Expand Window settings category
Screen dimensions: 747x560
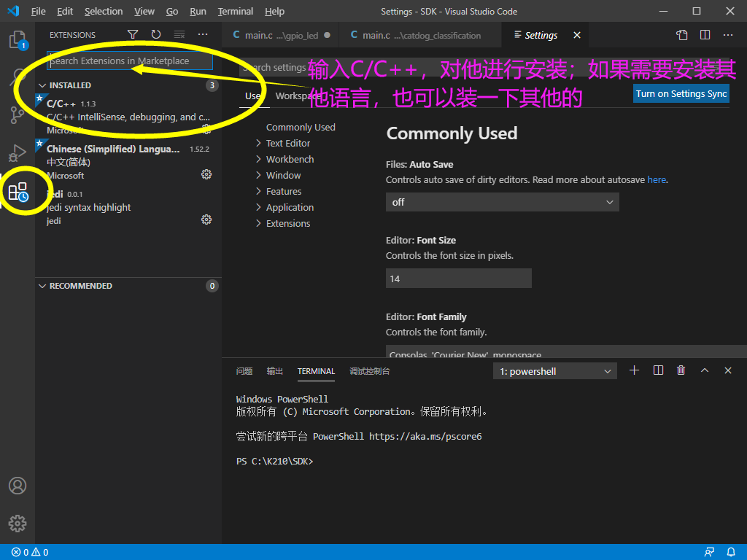(283, 175)
